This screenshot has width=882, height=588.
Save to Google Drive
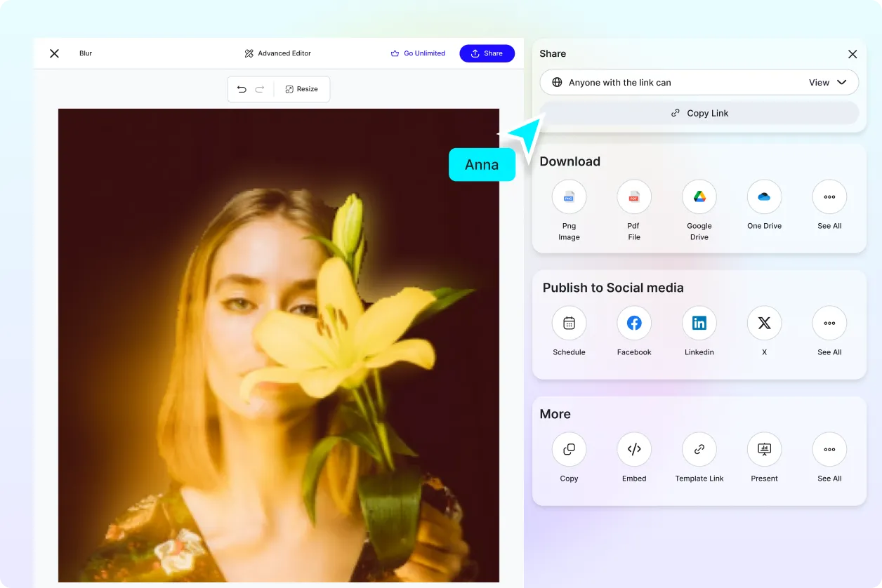pyautogui.click(x=699, y=197)
